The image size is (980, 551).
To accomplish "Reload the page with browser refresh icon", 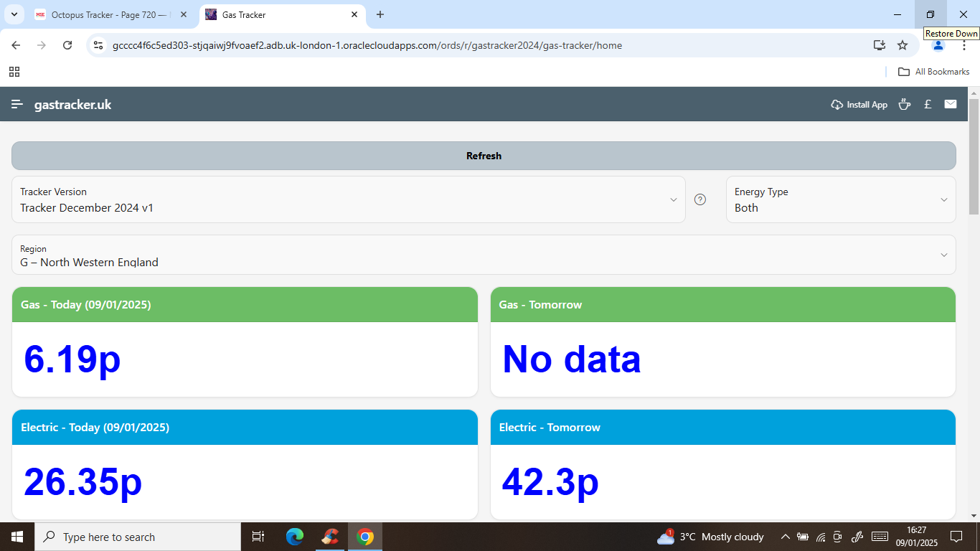I will tap(67, 45).
